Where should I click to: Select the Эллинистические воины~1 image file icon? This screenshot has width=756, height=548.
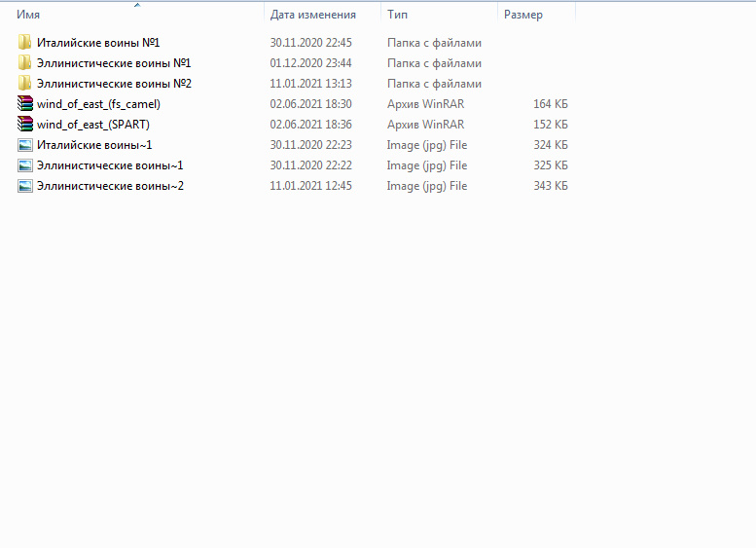25,165
